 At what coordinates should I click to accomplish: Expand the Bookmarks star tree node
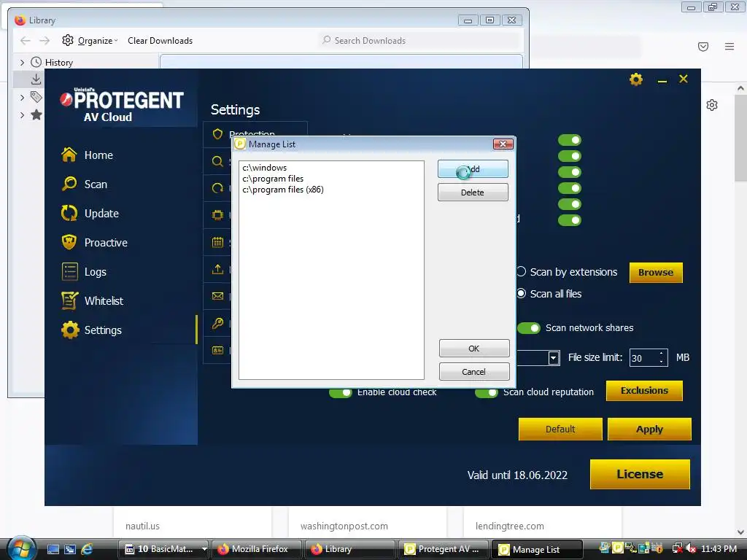coord(22,114)
